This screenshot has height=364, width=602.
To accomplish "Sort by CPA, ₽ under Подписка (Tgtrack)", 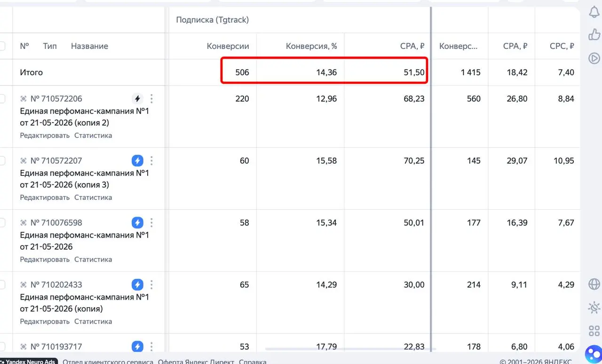I will coord(412,46).
